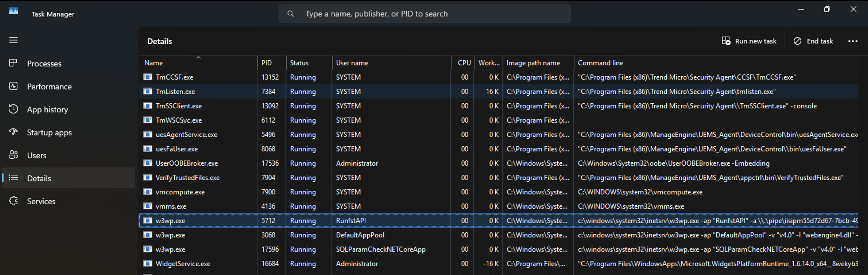
Task: Click the Run new task icon
Action: 726,41
